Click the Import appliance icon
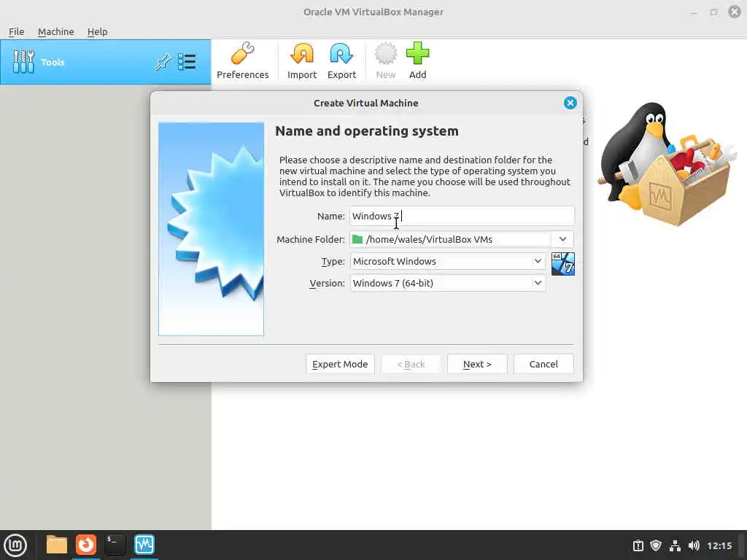 (302, 61)
